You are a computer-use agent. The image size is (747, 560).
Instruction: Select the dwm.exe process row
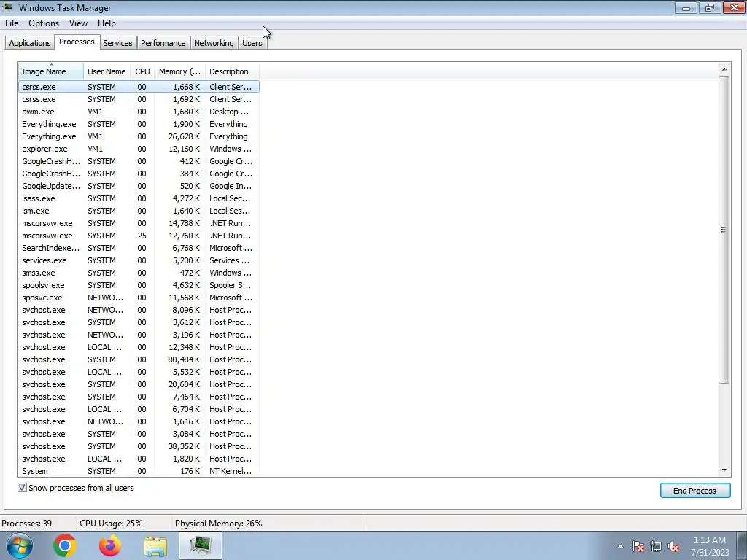(139, 112)
